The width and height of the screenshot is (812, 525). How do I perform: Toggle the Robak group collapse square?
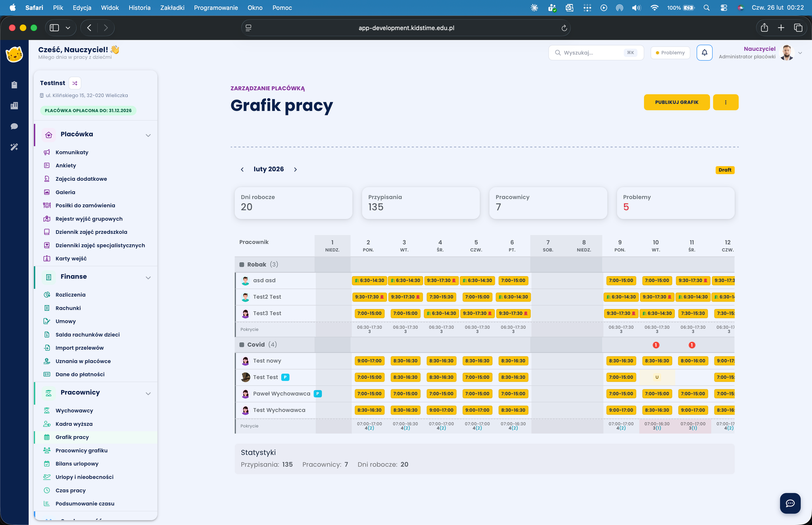(x=242, y=265)
